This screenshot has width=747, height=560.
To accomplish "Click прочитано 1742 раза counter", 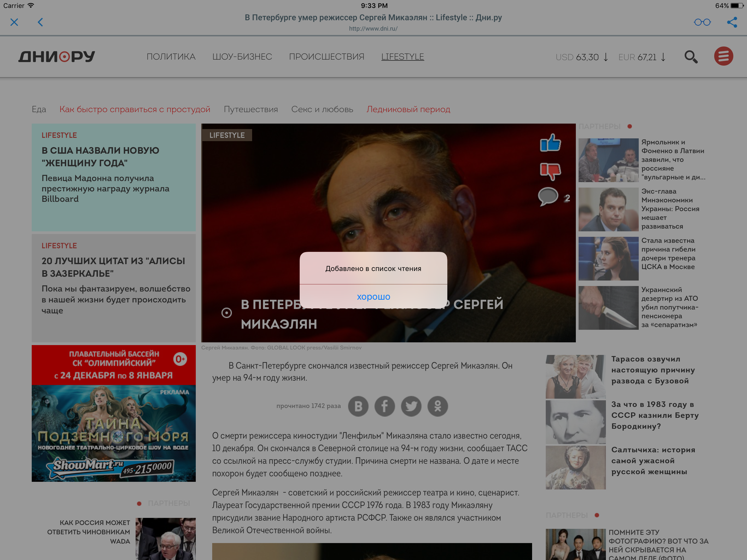I will pos(308,406).
